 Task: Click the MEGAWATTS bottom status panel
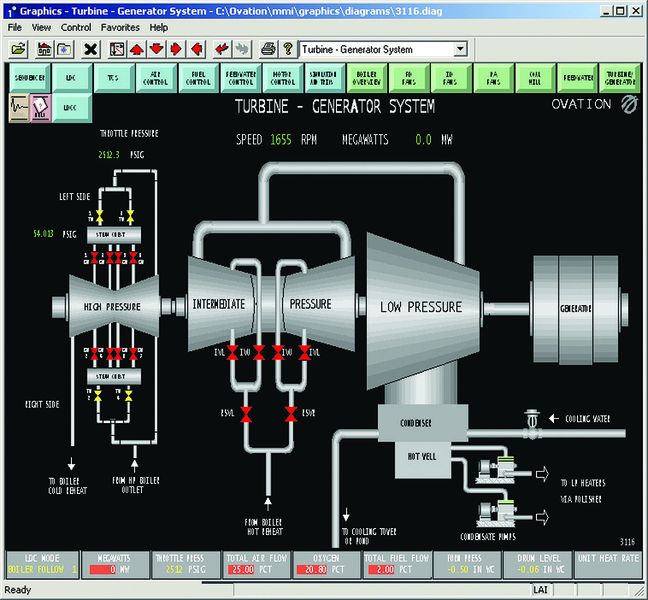click(x=115, y=564)
